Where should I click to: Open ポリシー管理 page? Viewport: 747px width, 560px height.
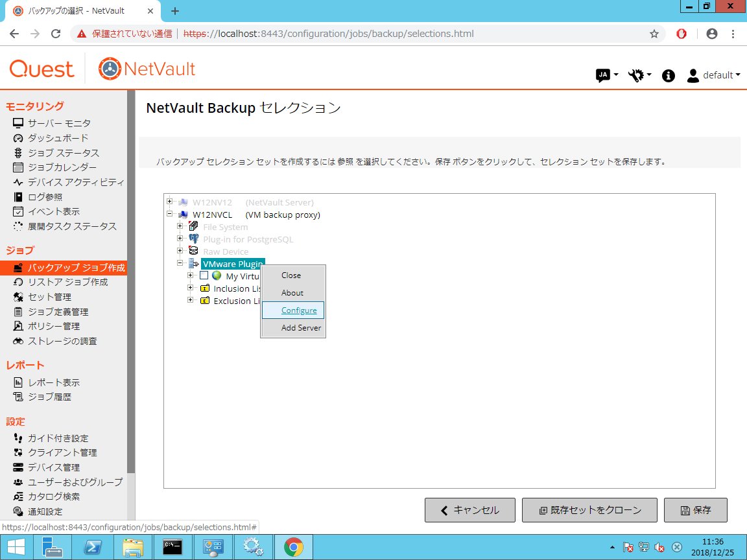coord(54,326)
